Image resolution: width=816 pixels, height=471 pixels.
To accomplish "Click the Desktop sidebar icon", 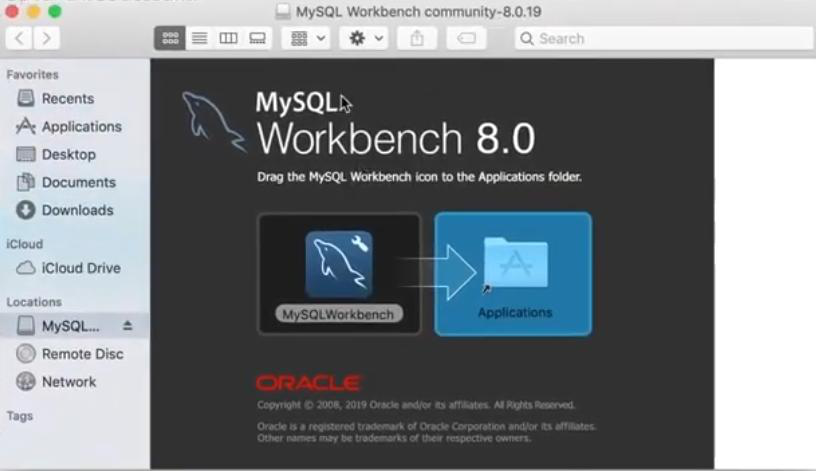I will coord(26,154).
